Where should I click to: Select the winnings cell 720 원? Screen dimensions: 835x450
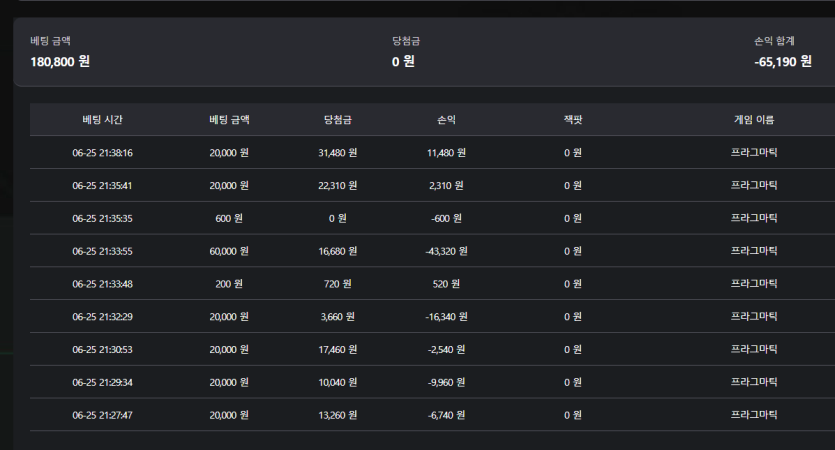click(x=338, y=284)
